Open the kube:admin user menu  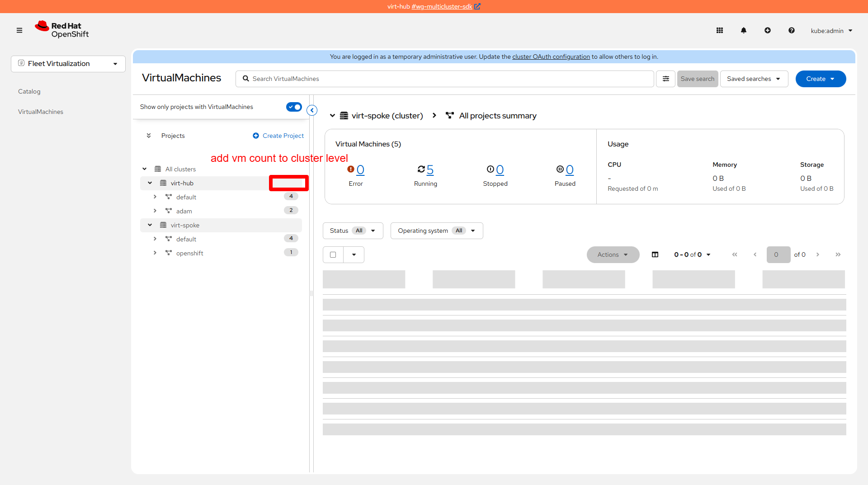(x=831, y=31)
